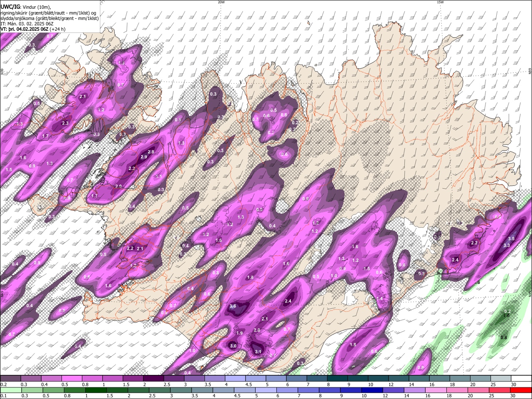
Task: Select the light violet bottom-row swatch between 14 and 16
Action: pyautogui.click(x=414, y=390)
